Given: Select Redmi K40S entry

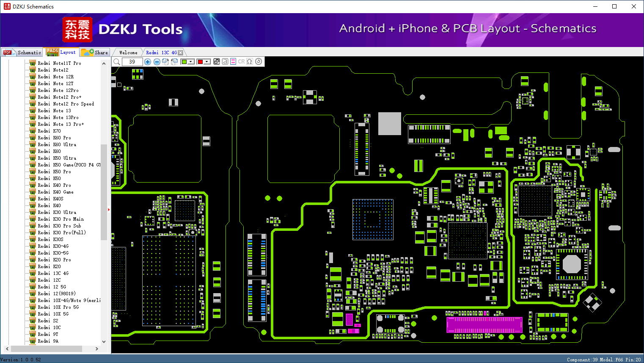Looking at the screenshot, I should pos(50,199).
